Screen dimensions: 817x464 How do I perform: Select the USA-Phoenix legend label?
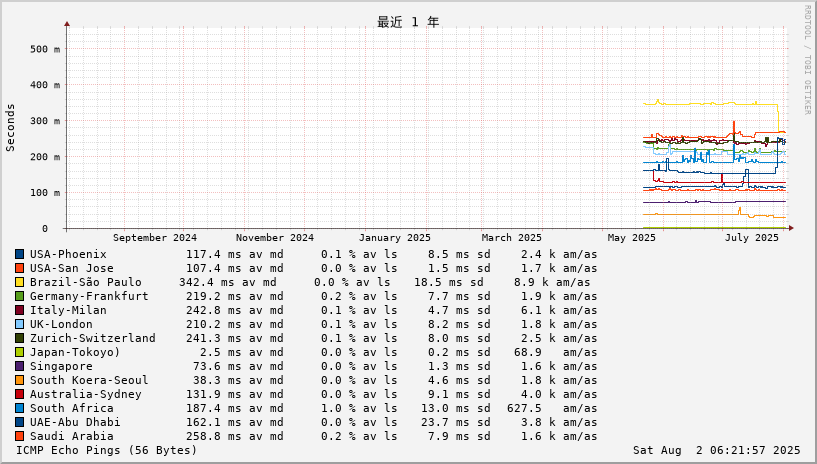[68, 254]
